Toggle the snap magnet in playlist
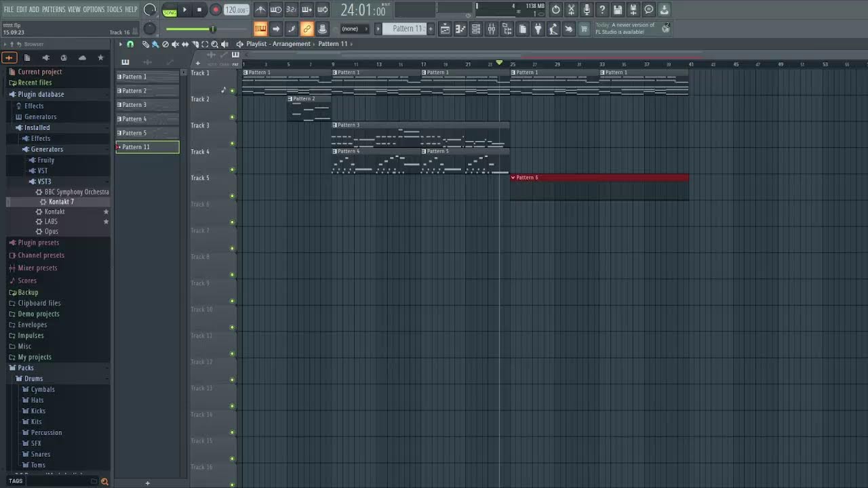 tap(130, 44)
